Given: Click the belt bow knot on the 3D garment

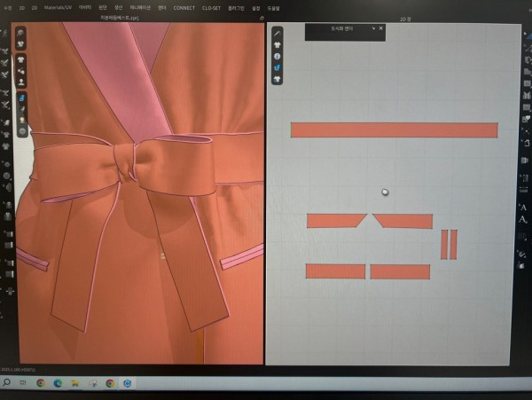Looking at the screenshot, I should click(x=133, y=164).
